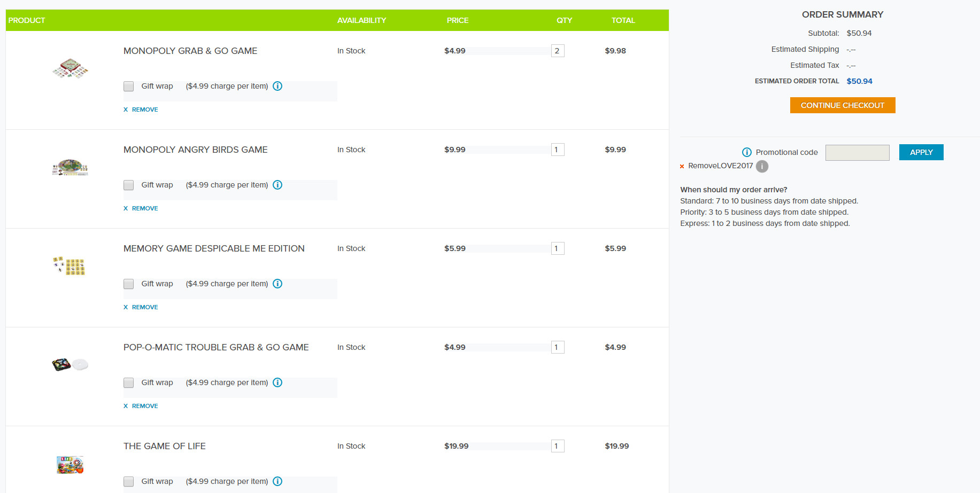Open gift wrap info for The Game of Life
Image resolution: width=980 pixels, height=493 pixels.
pos(277,481)
